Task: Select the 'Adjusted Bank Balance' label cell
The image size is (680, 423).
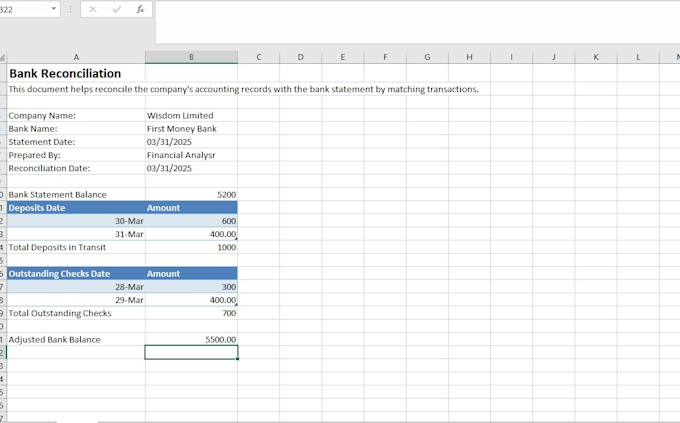Action: coord(76,340)
